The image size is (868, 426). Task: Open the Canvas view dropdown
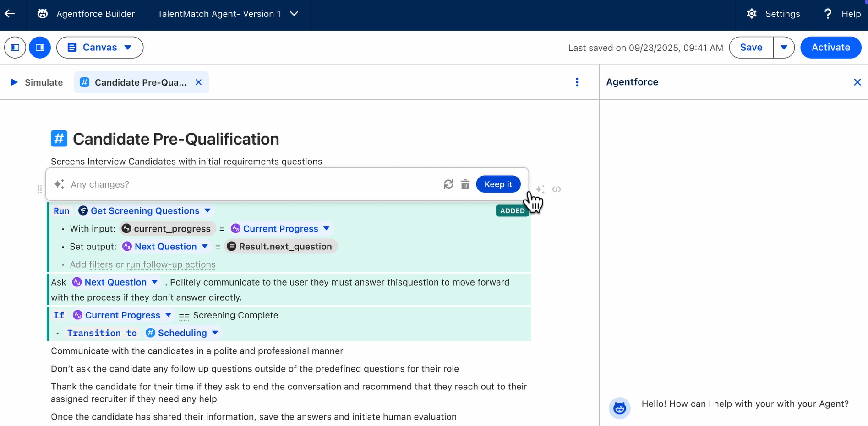[x=100, y=48]
